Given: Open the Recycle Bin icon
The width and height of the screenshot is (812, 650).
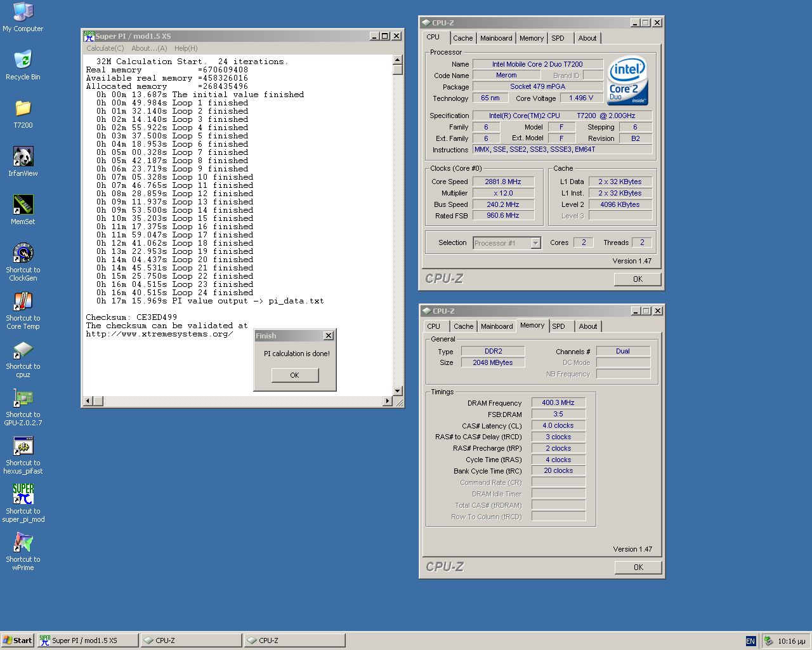Looking at the screenshot, I should (x=23, y=65).
